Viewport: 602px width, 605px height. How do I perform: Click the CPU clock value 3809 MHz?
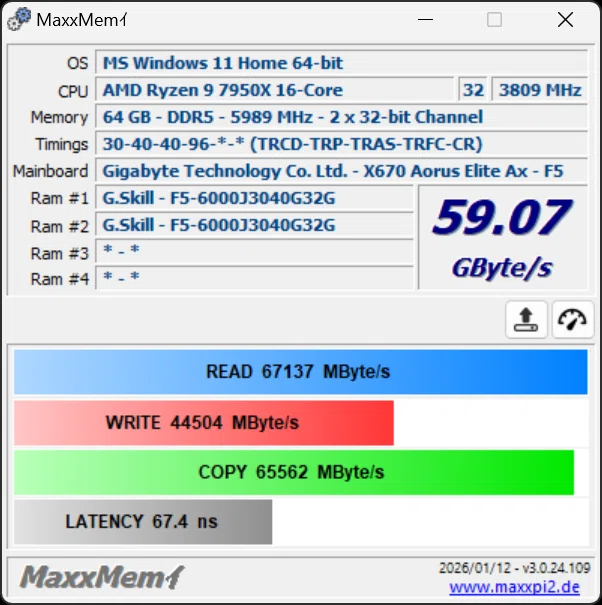click(x=540, y=90)
